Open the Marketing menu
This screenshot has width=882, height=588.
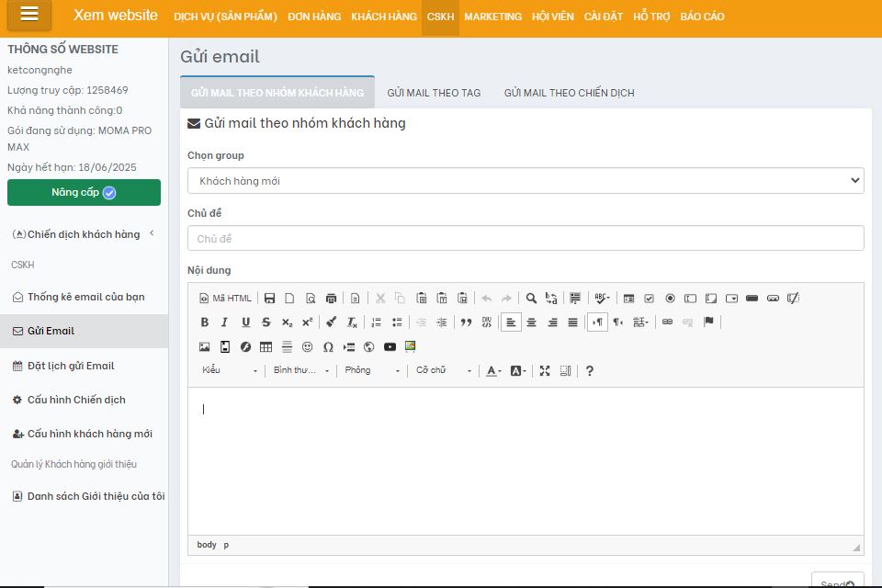coord(492,17)
